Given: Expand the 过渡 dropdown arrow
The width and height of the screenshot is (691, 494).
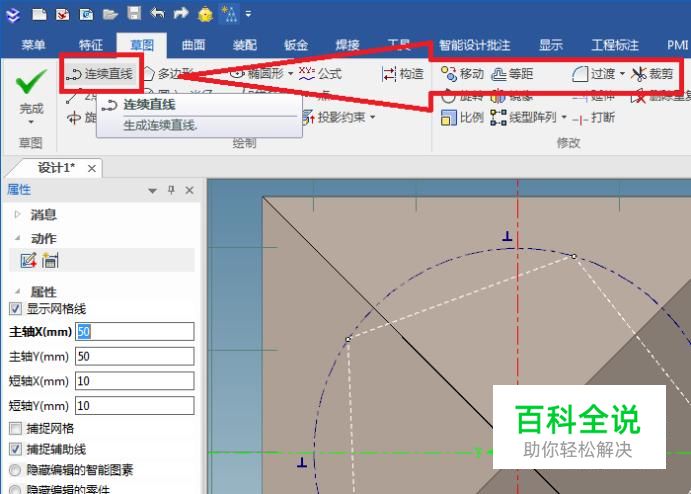Looking at the screenshot, I should click(622, 74).
